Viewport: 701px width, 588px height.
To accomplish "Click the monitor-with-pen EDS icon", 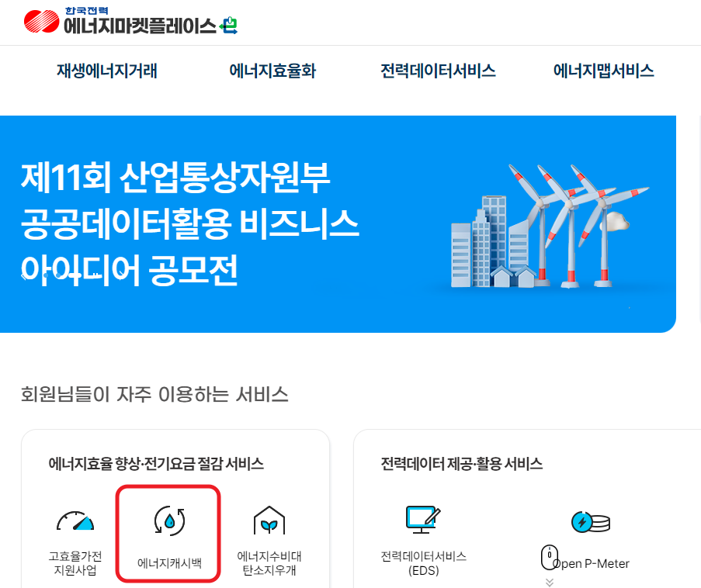I will click(423, 520).
